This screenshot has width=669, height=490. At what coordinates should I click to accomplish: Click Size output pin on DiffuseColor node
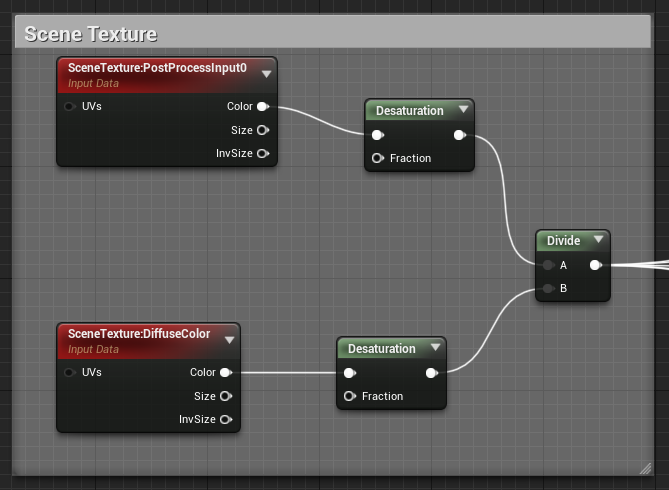pyautogui.click(x=225, y=396)
